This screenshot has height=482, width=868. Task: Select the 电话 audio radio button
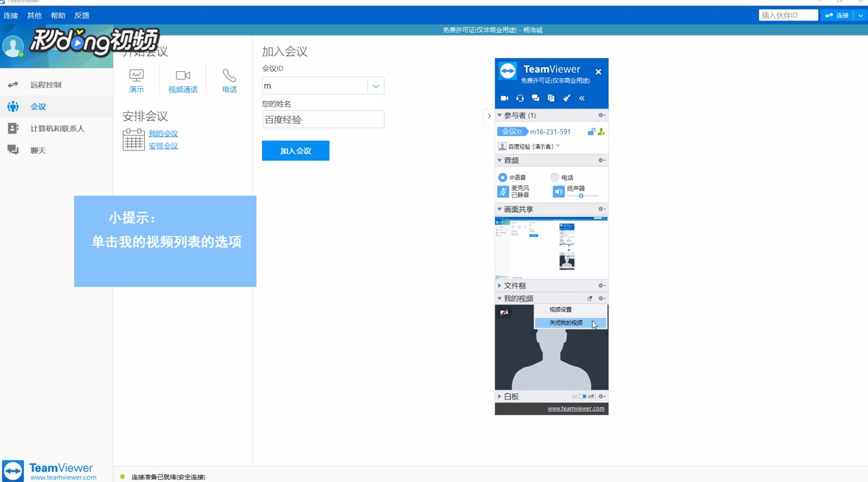[x=555, y=178]
